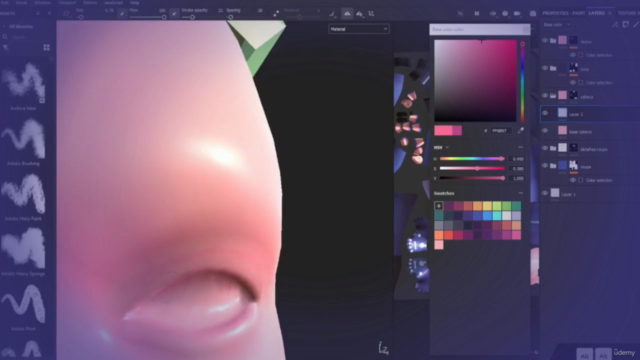Click the video camera icon in toolbar
Screen dimensions: 640x360
click(x=517, y=13)
